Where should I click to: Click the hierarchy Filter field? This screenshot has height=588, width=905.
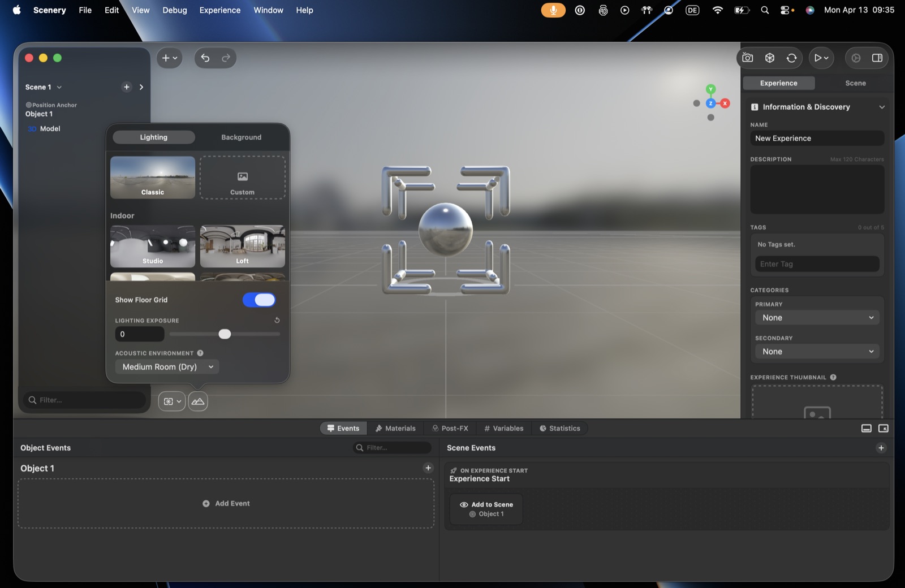(85, 400)
